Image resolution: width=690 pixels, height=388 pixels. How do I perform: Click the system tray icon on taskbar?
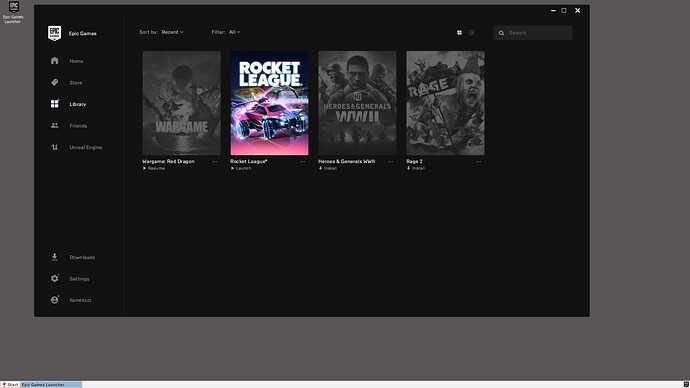(x=686, y=384)
